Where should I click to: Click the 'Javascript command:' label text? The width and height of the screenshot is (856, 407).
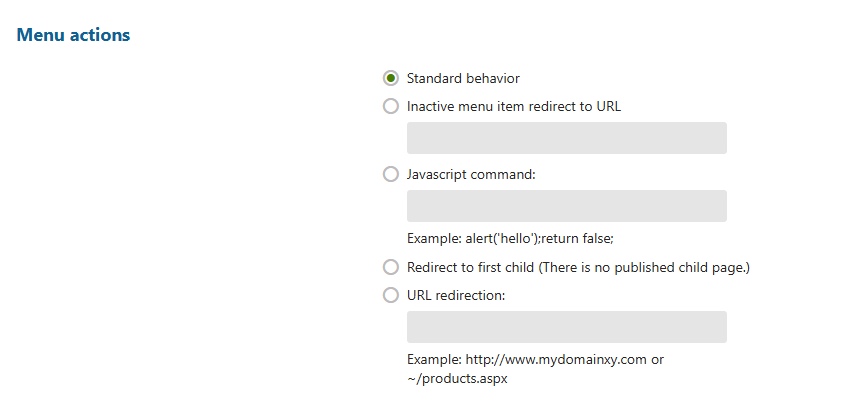(471, 174)
